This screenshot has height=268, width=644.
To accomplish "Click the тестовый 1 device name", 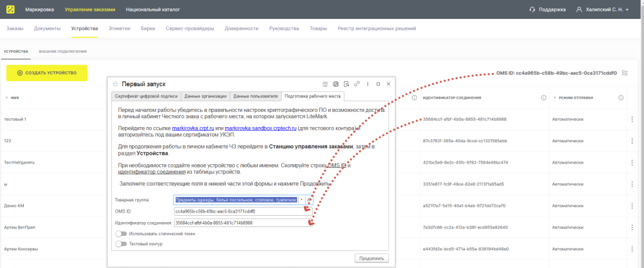I will (15, 119).
